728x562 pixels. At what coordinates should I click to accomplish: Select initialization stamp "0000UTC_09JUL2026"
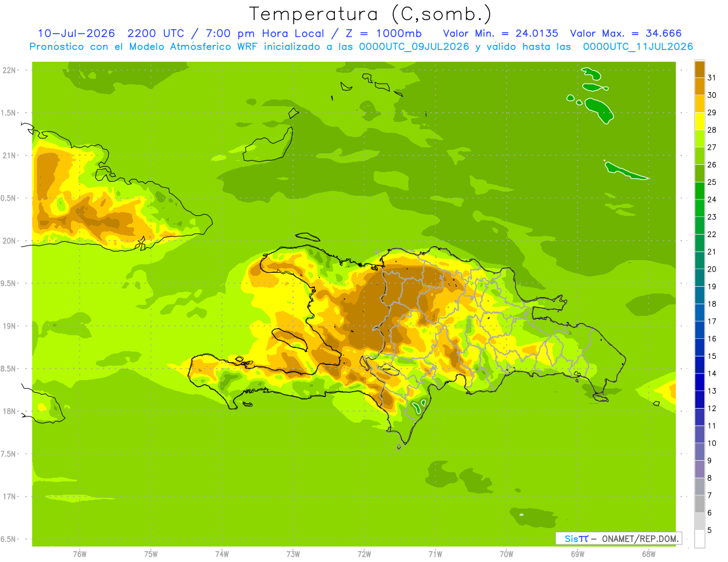(x=414, y=47)
